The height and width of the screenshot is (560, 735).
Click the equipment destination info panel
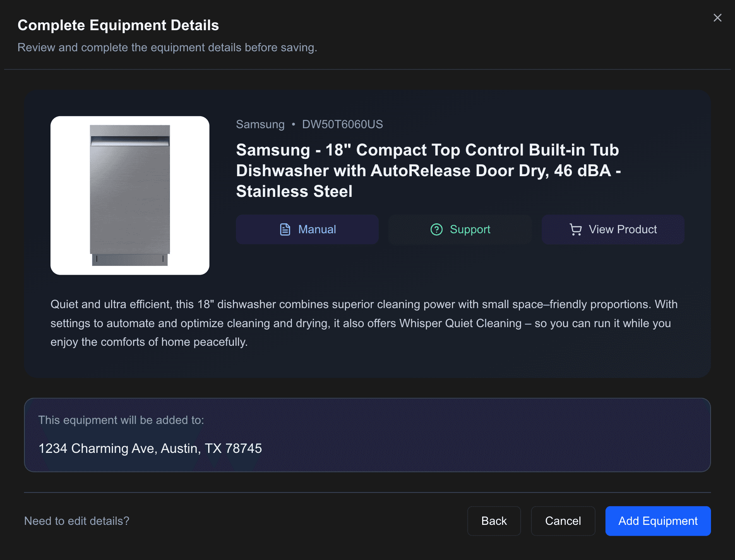point(367,435)
